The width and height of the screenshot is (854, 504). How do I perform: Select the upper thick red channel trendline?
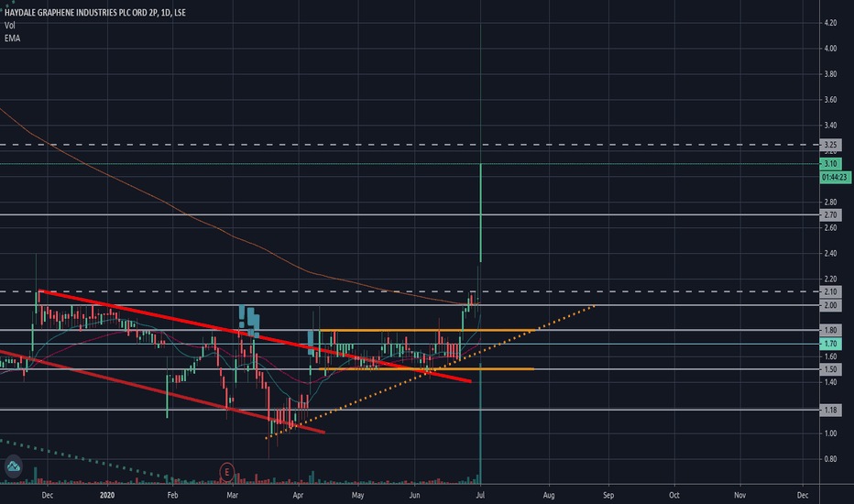point(255,336)
